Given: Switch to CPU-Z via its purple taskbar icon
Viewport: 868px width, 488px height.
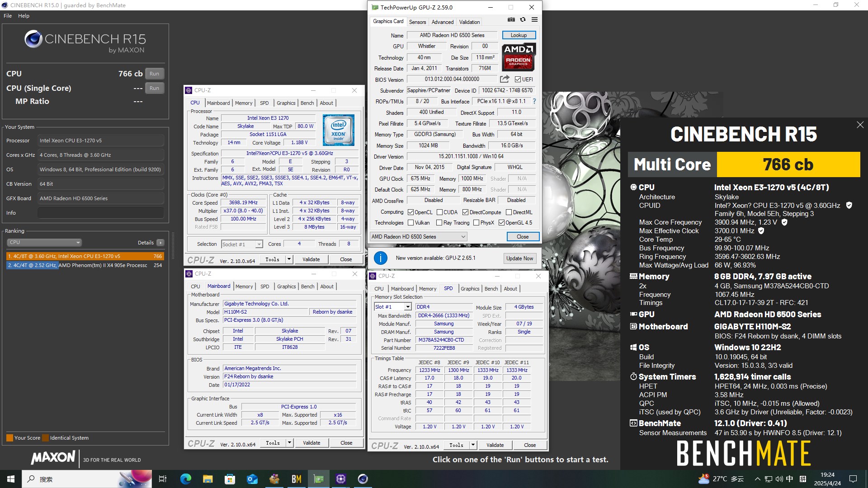Looking at the screenshot, I should point(341,479).
